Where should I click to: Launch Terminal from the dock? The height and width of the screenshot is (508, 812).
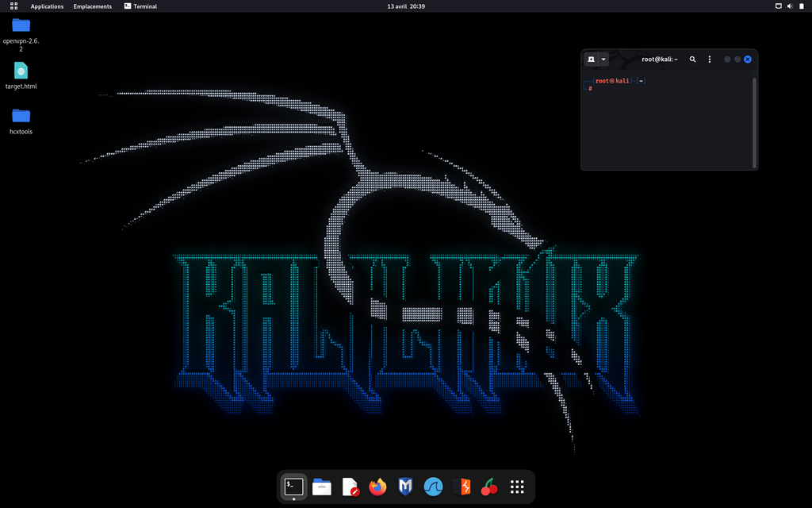(x=293, y=487)
